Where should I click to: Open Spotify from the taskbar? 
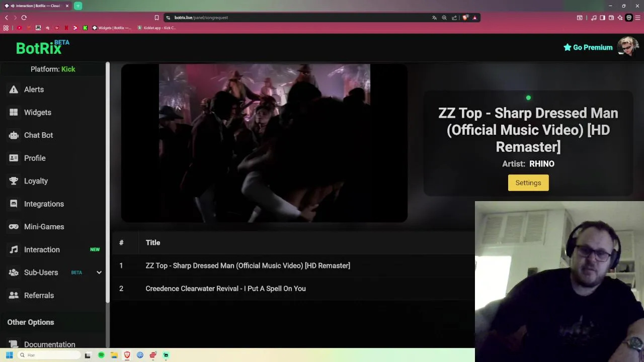(101, 355)
